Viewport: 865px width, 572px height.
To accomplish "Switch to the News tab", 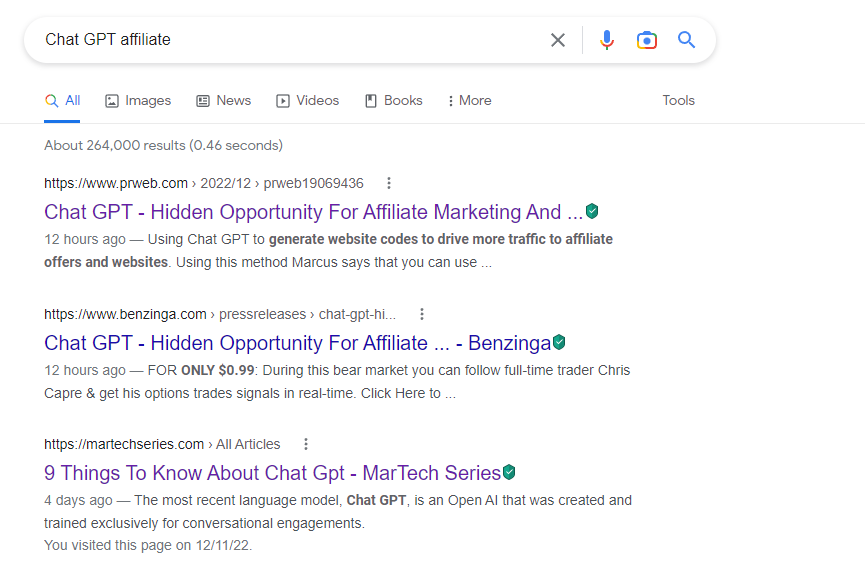I will [223, 100].
